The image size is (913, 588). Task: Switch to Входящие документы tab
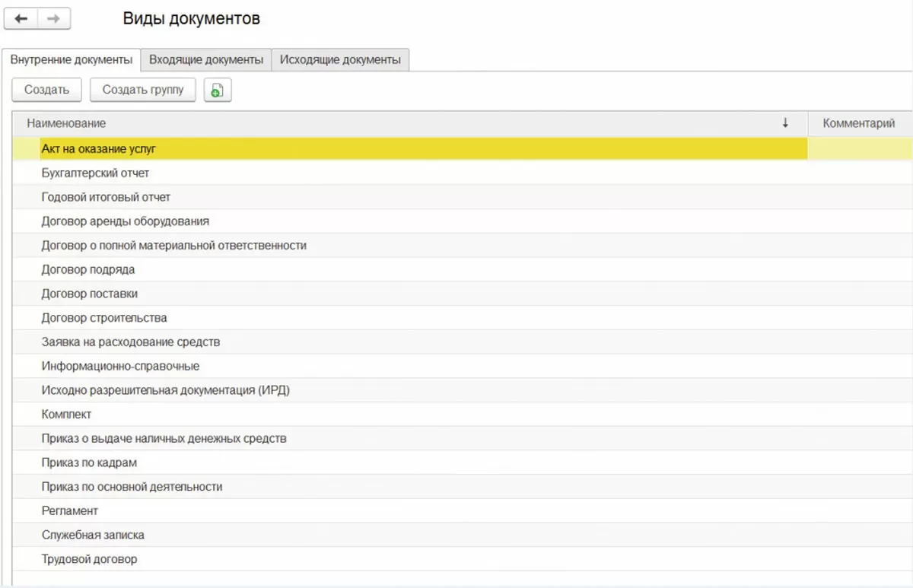point(206,59)
